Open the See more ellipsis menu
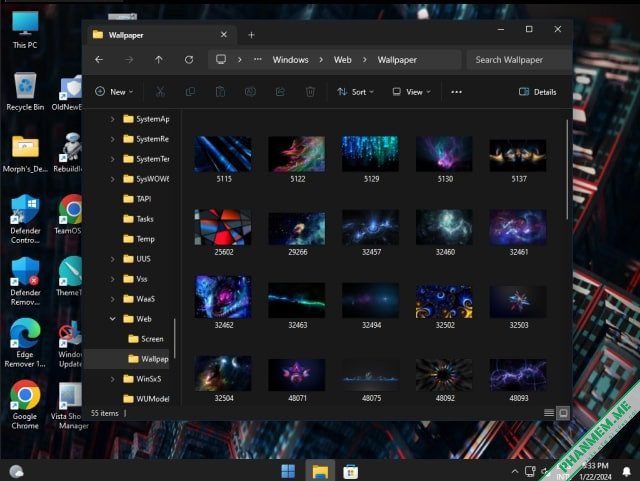The image size is (640, 481). (456, 92)
